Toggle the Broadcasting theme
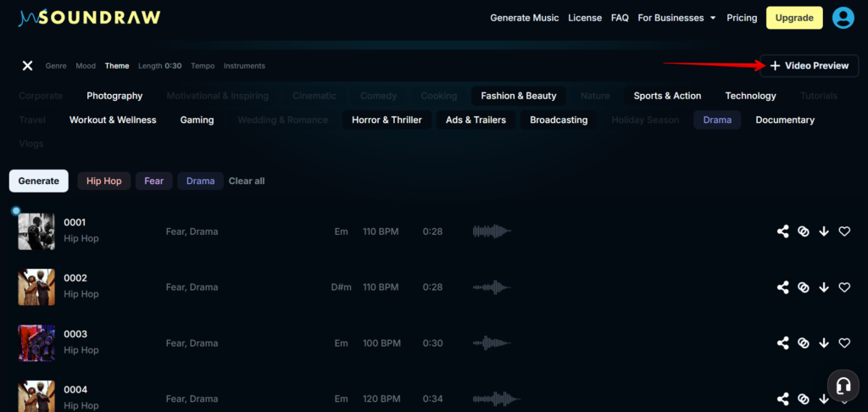 point(559,120)
